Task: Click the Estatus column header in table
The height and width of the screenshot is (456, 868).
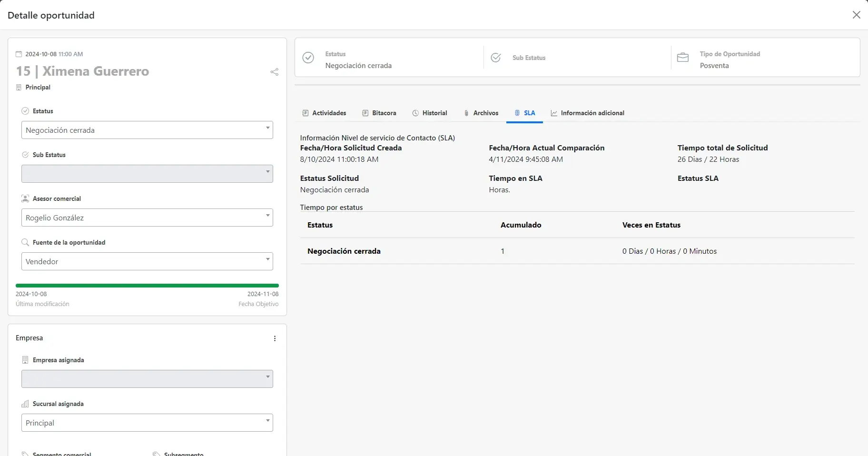Action: click(x=320, y=225)
